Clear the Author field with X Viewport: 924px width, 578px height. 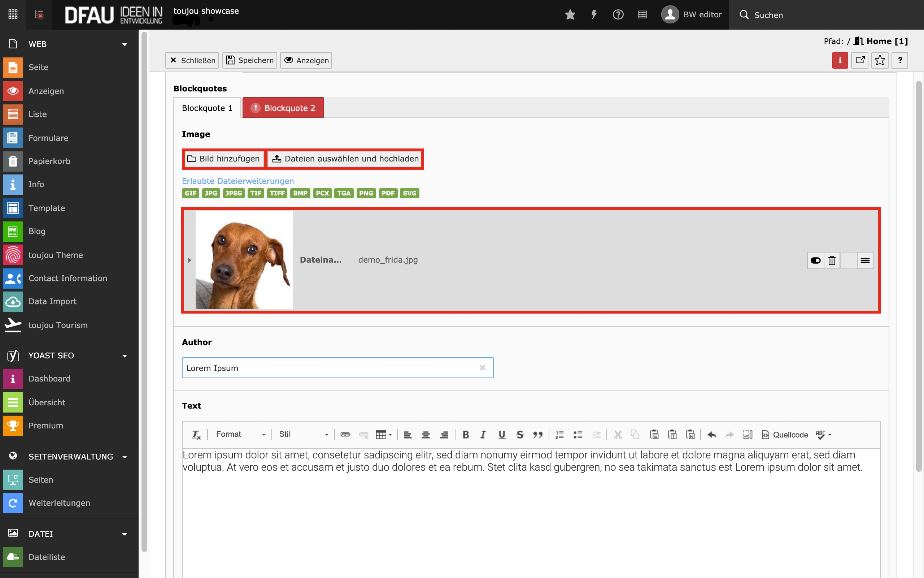click(x=483, y=368)
